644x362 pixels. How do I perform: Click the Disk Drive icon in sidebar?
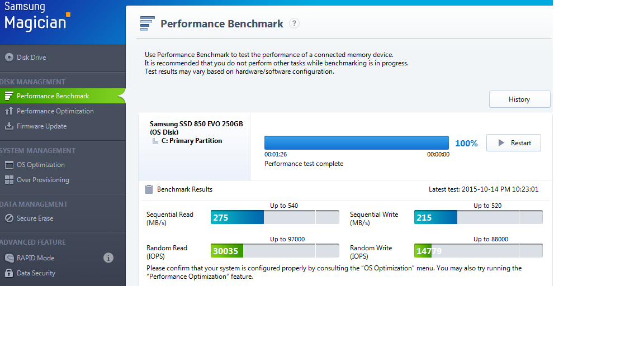click(9, 58)
